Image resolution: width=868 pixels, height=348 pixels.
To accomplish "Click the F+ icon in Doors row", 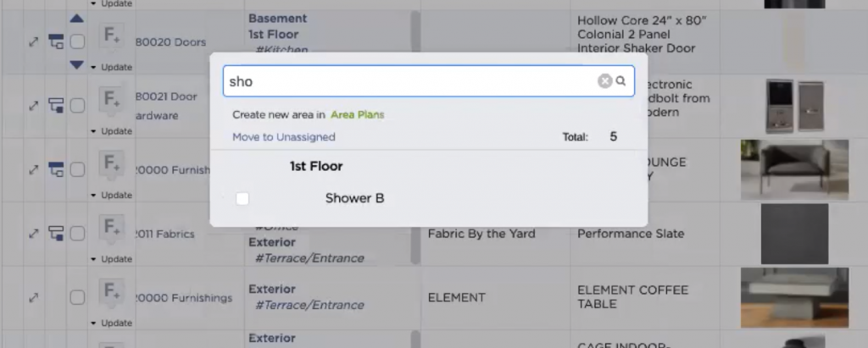I will [111, 38].
